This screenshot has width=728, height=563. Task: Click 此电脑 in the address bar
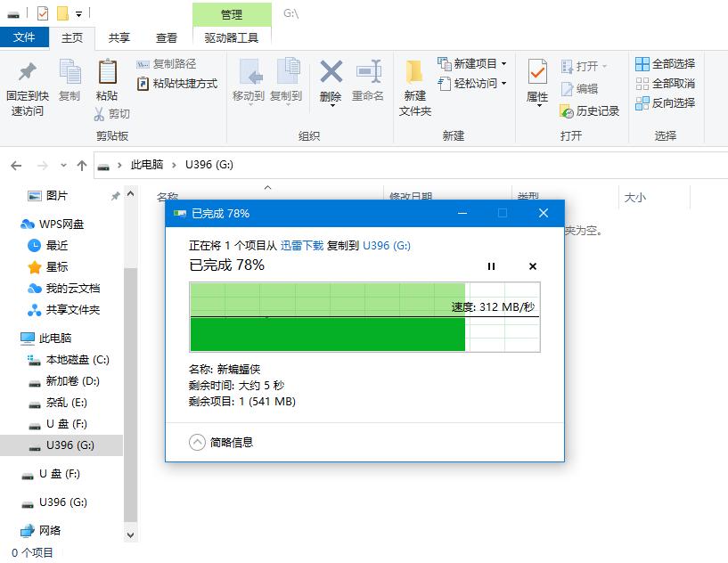point(147,165)
